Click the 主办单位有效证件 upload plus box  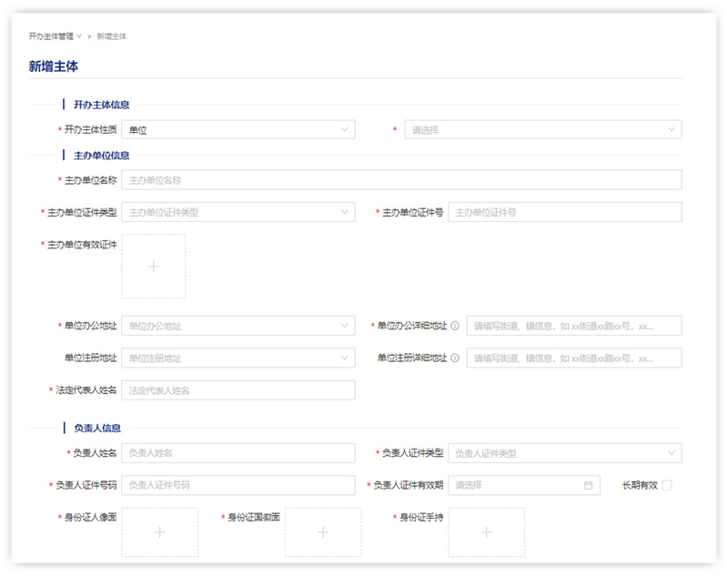pyautogui.click(x=153, y=267)
